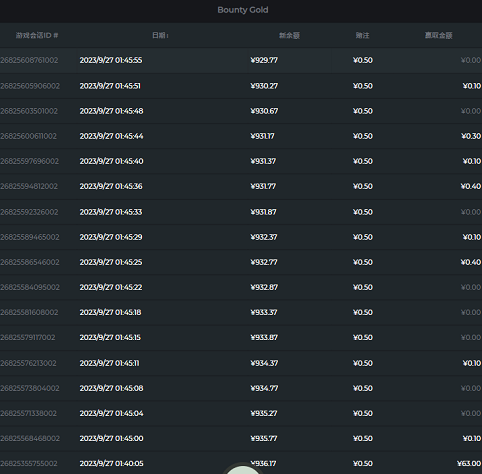Click the balance ¥931.17
The image size is (482, 474).
(263, 136)
